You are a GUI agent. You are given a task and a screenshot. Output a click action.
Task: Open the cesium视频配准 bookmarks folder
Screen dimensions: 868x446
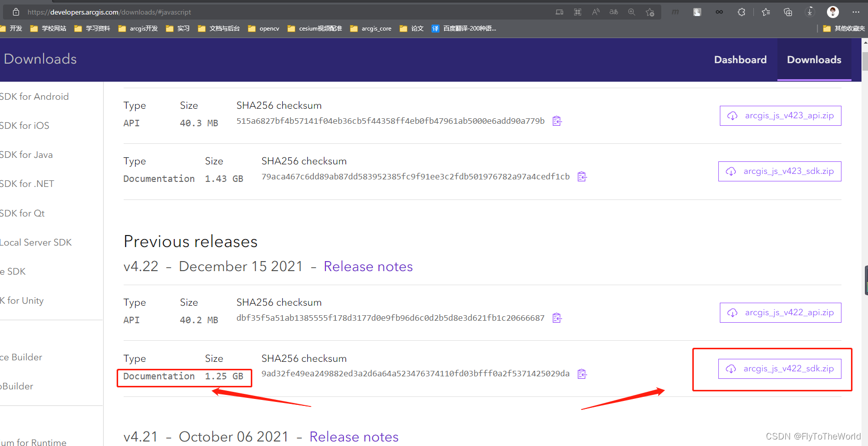(x=315, y=29)
